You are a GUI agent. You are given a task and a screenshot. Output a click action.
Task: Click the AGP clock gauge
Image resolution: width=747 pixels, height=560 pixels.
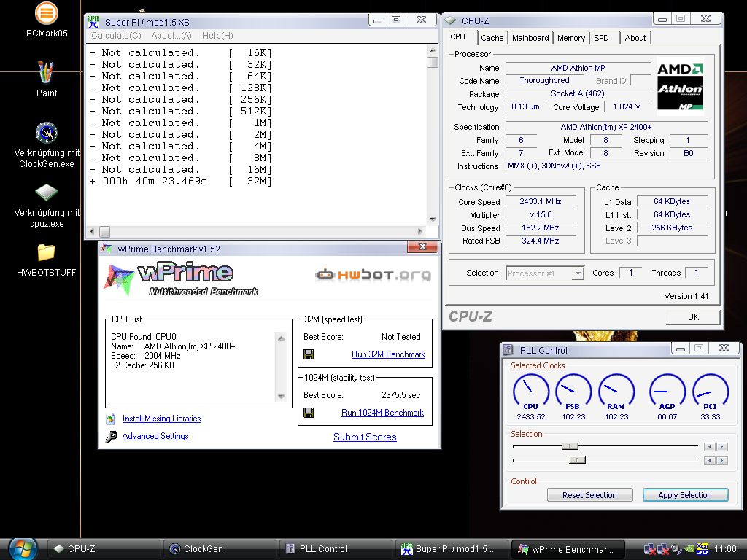point(667,392)
